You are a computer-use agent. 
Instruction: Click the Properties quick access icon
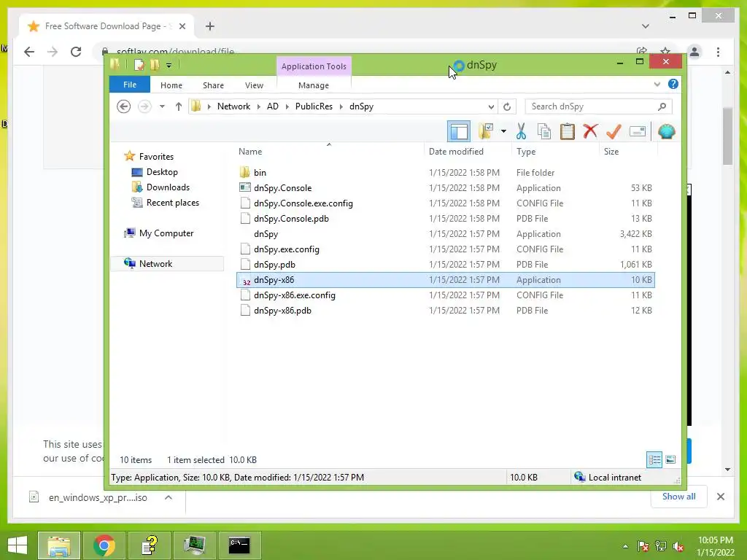139,65
